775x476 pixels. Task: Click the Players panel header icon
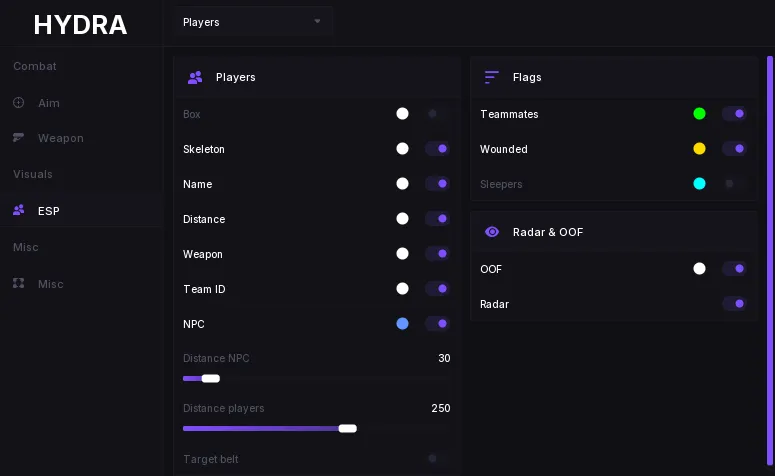click(195, 77)
